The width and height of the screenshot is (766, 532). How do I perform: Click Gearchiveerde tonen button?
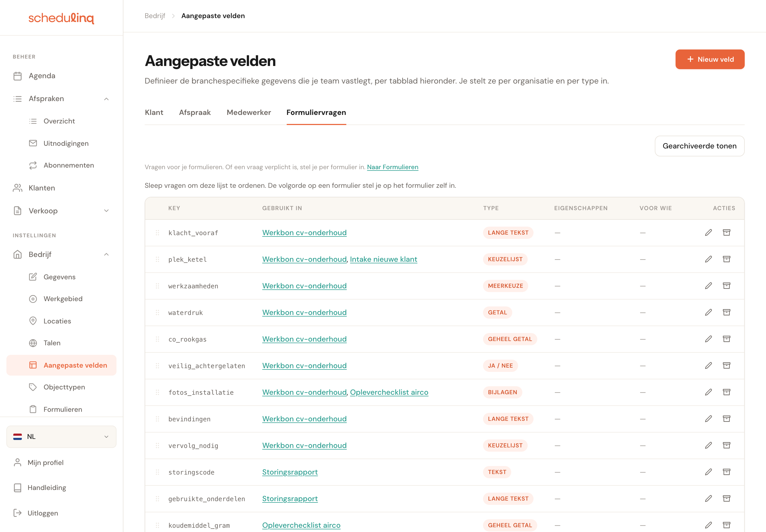[700, 146]
